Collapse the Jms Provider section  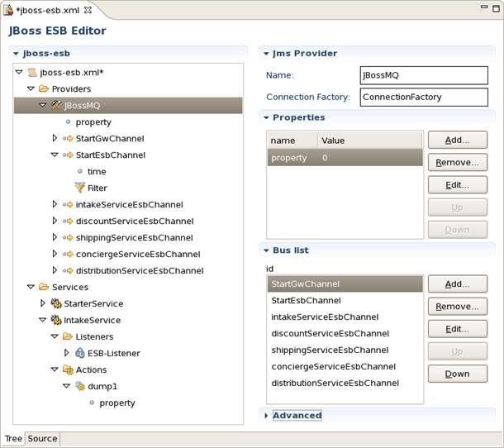[x=266, y=54]
